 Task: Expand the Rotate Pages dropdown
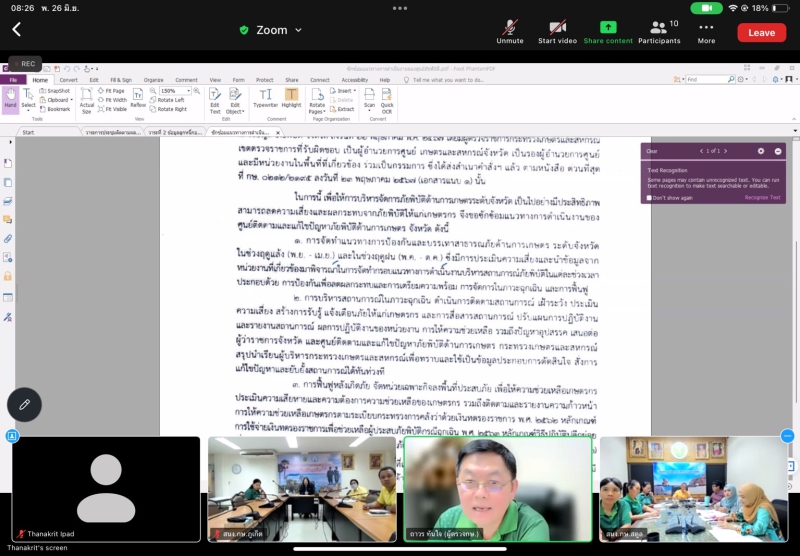pos(317,105)
